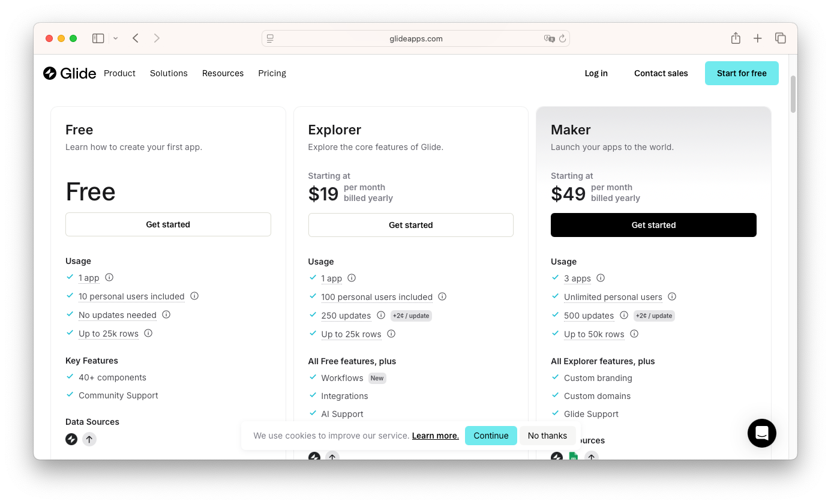This screenshot has width=831, height=504.
Task: Click the Free plan upload data source icon
Action: point(89,439)
